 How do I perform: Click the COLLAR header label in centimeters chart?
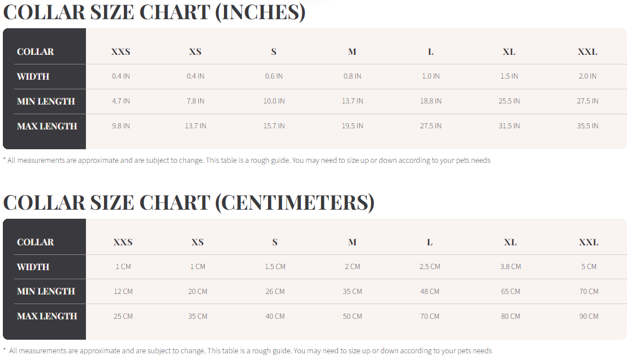coord(35,242)
